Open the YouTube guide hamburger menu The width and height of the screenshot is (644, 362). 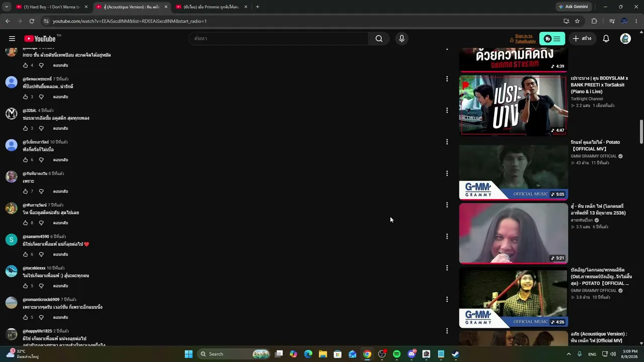tap(12, 39)
